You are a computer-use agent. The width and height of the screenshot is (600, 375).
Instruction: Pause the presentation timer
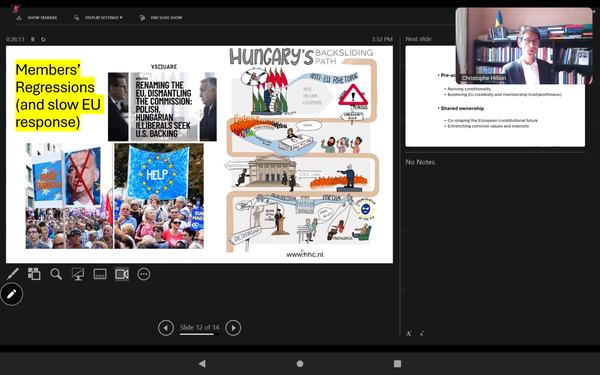(33, 39)
